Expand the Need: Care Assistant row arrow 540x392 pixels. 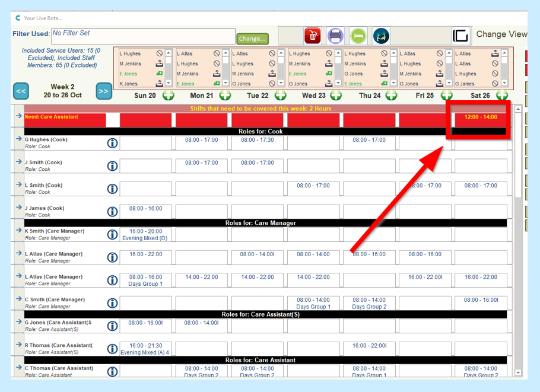[x=18, y=116]
